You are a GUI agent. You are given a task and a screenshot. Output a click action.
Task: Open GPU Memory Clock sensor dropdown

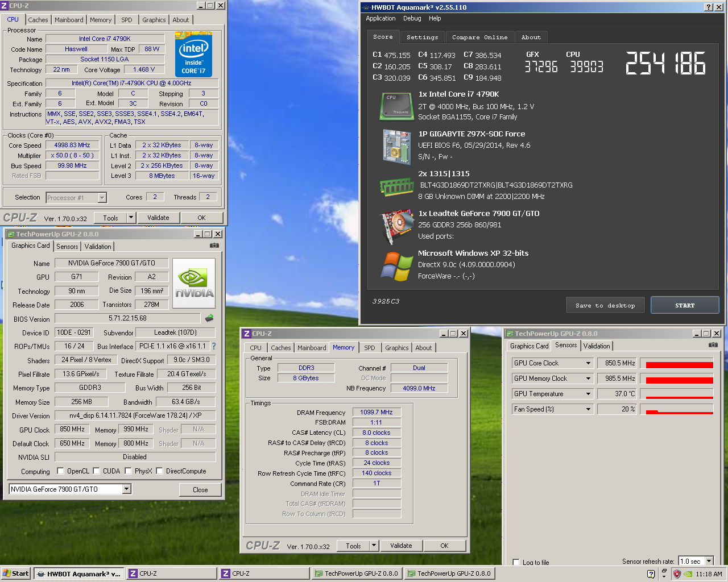point(589,379)
